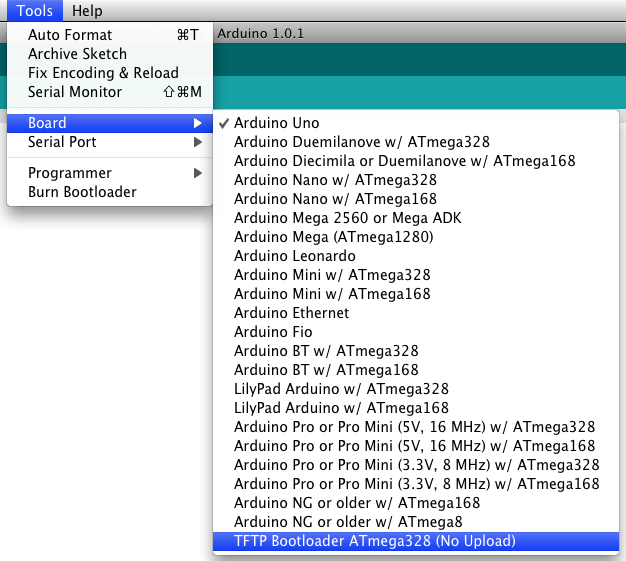Viewport: 626px width, 561px height.
Task: Select Pro Mini (5V, 16 MHz) w/ ATmega168
Action: 416,446
